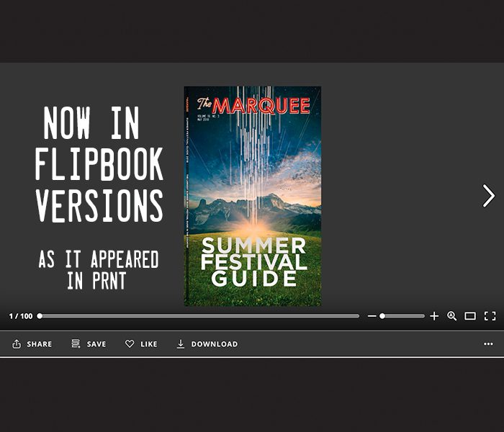Click the Share upload icon

17,344
